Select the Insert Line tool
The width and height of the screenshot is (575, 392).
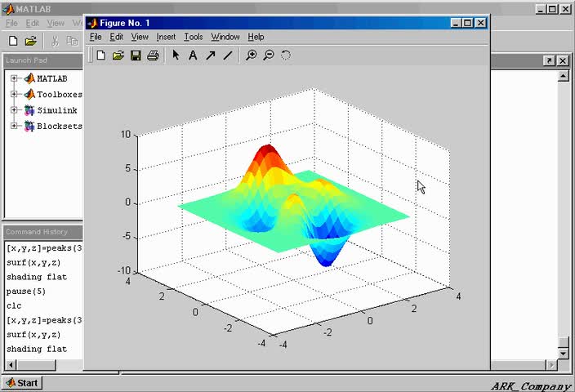228,55
